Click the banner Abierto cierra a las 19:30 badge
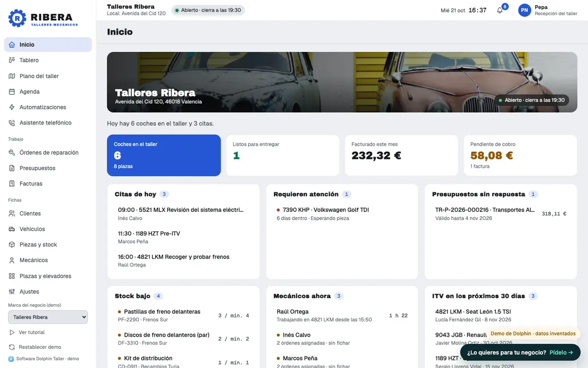The height and width of the screenshot is (368, 588). [x=532, y=100]
